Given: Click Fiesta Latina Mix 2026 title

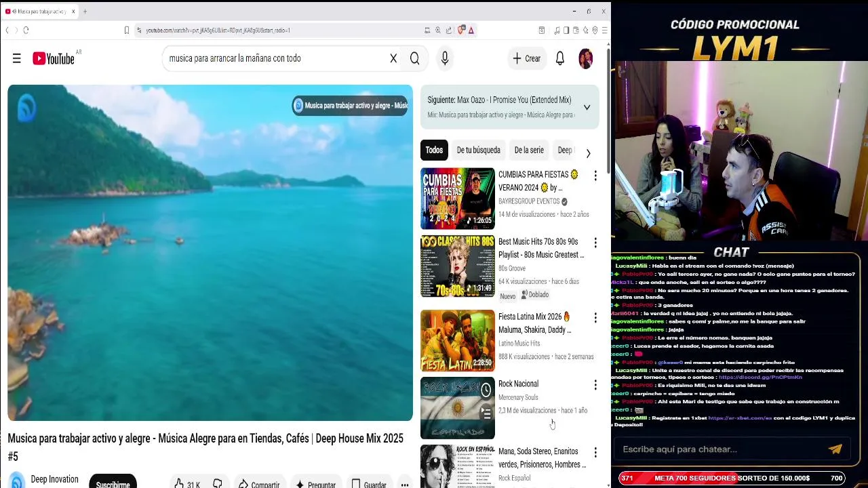Looking at the screenshot, I should coord(535,323).
